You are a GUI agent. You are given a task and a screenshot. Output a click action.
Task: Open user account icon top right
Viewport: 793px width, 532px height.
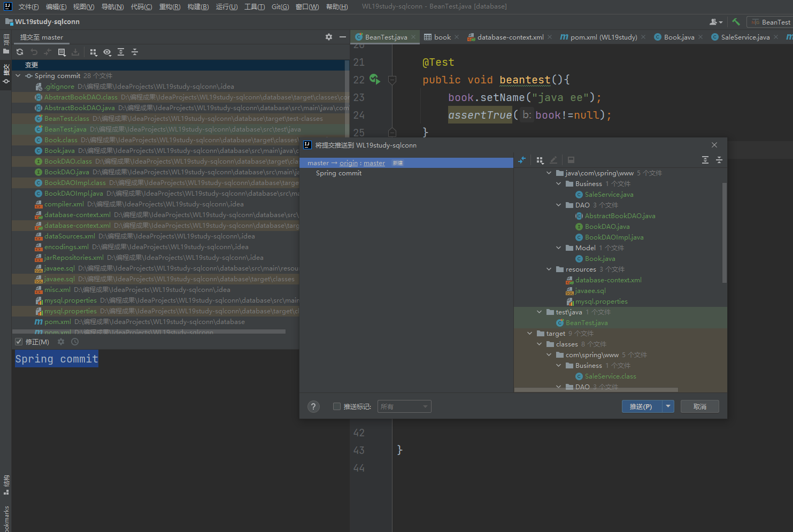tap(715, 22)
